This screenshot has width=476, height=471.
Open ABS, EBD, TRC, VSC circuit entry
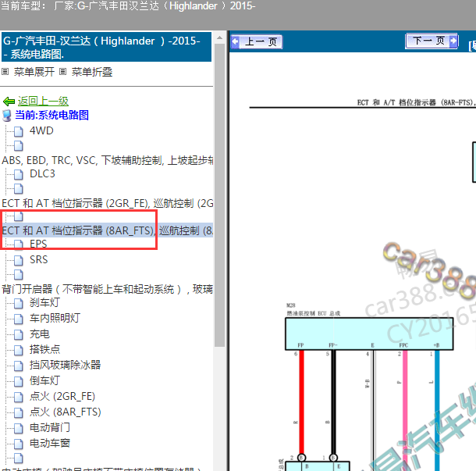[x=107, y=160]
